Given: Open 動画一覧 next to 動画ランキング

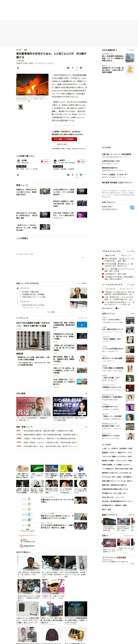Looking at the screenshot, I should point(131,515).
